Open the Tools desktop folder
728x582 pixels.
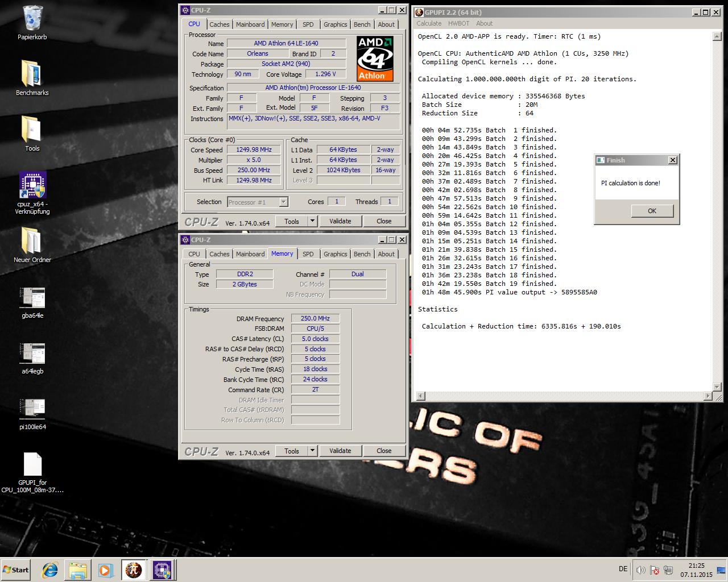coord(32,133)
